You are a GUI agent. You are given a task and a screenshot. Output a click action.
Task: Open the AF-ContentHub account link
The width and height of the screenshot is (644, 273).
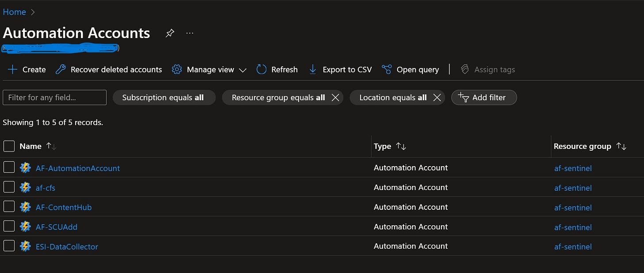[64, 207]
